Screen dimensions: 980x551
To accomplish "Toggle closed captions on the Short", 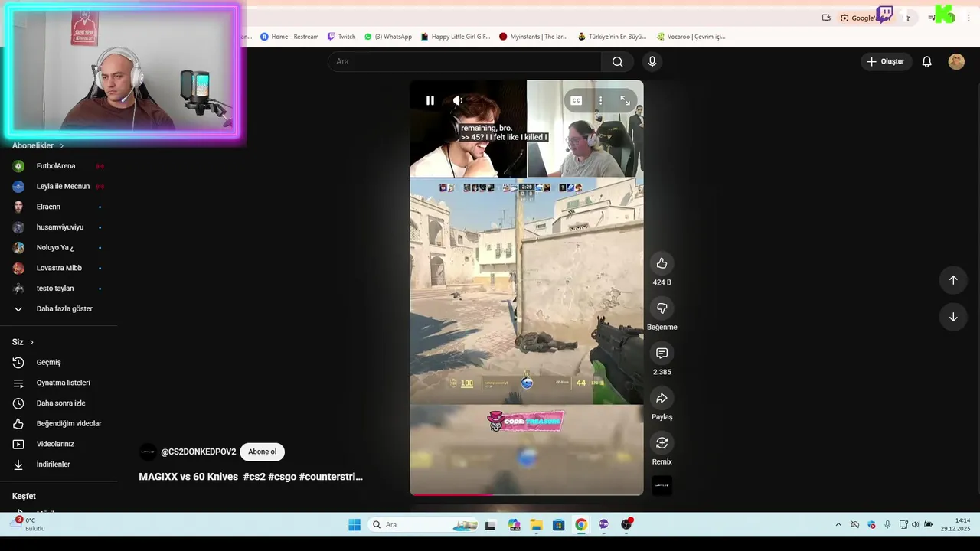I will [577, 100].
